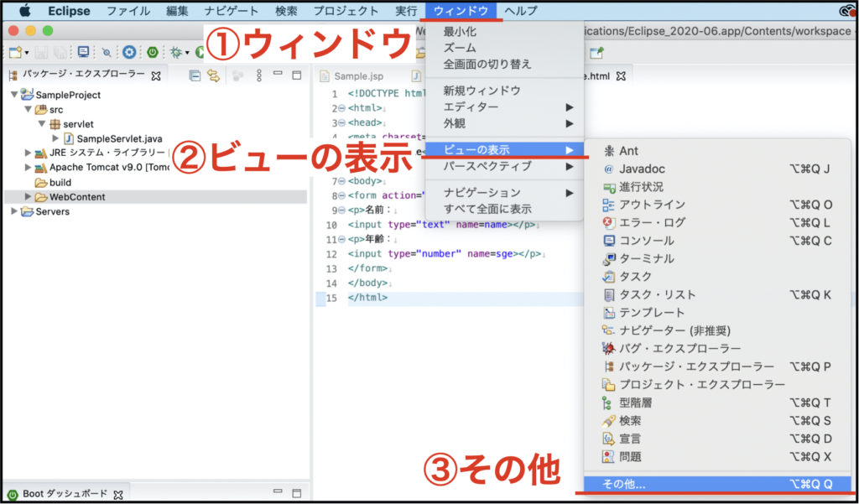Expand the Servers project node
This screenshot has height=504, width=859.
pyautogui.click(x=14, y=211)
